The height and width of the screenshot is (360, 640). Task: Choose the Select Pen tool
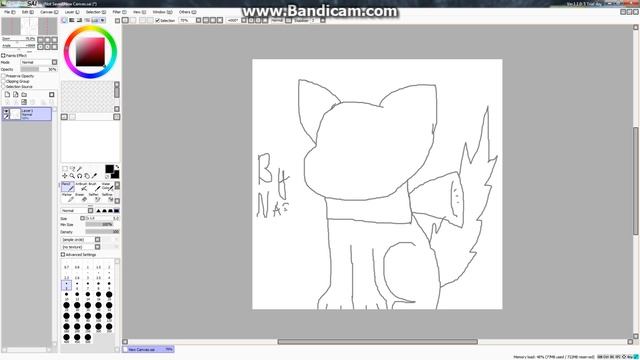(94, 198)
